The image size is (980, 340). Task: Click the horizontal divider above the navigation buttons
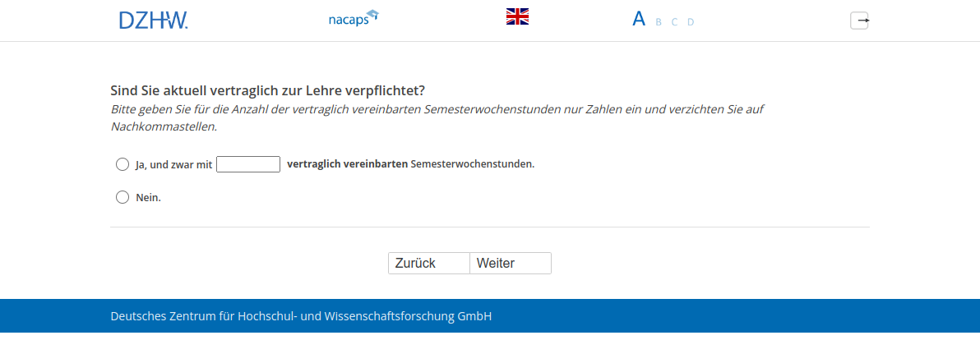[x=489, y=227]
